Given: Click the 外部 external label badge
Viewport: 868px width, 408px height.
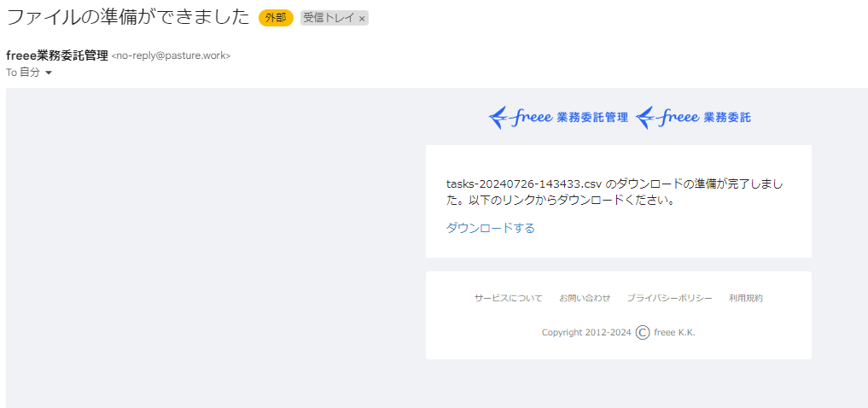Looking at the screenshot, I should [276, 18].
